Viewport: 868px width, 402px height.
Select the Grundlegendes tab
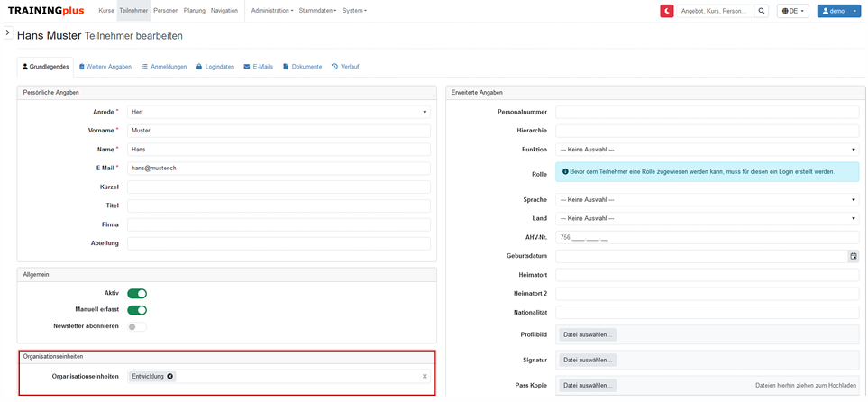pos(45,67)
